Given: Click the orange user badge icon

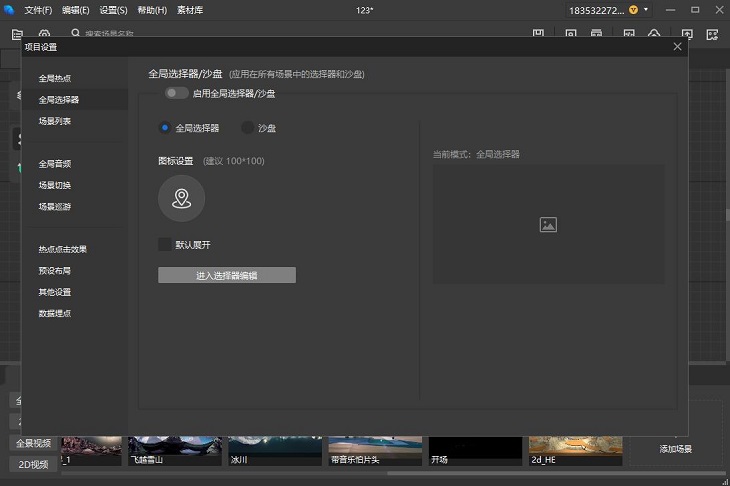Looking at the screenshot, I should tap(633, 10).
